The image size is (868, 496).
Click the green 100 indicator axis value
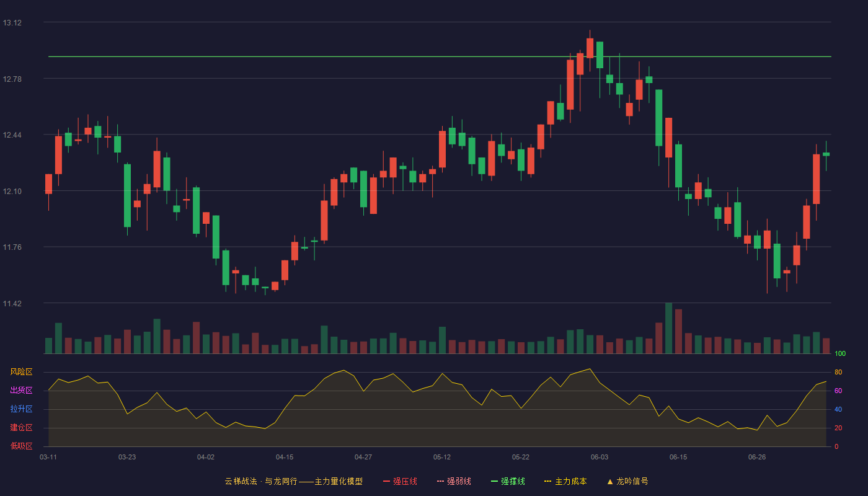point(840,354)
